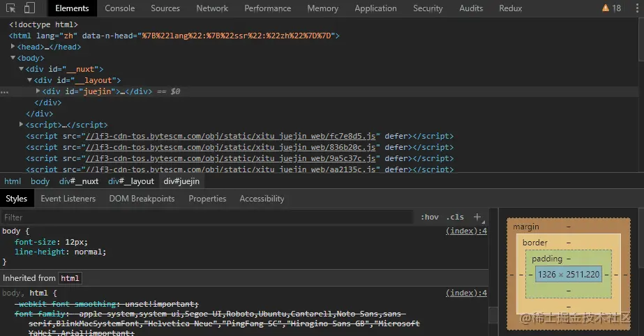Viewport: 644px width, 336px height.
Task: Toggle the device toolbar icon
Action: pos(29,8)
